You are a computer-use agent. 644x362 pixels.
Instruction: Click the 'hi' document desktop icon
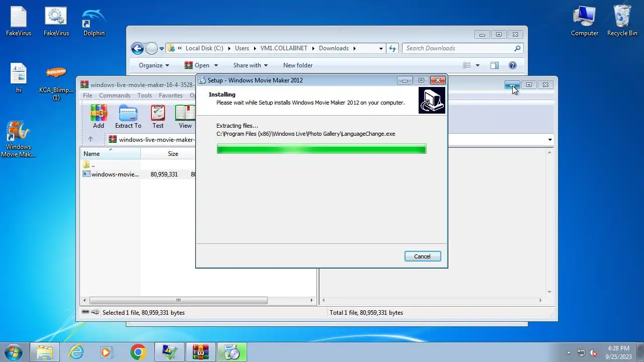[19, 78]
